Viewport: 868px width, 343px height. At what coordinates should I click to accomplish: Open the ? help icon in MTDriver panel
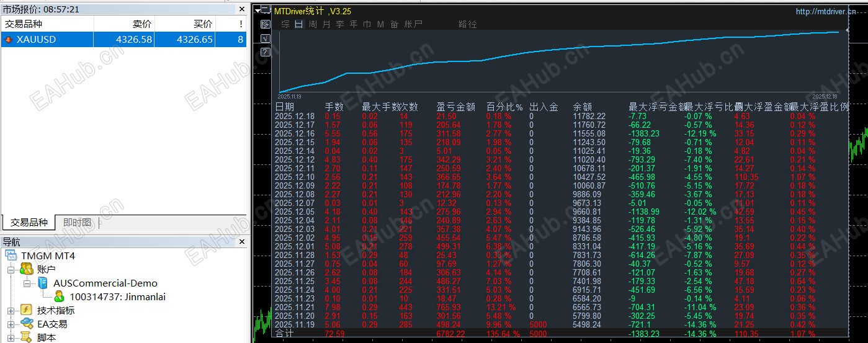pos(266,52)
